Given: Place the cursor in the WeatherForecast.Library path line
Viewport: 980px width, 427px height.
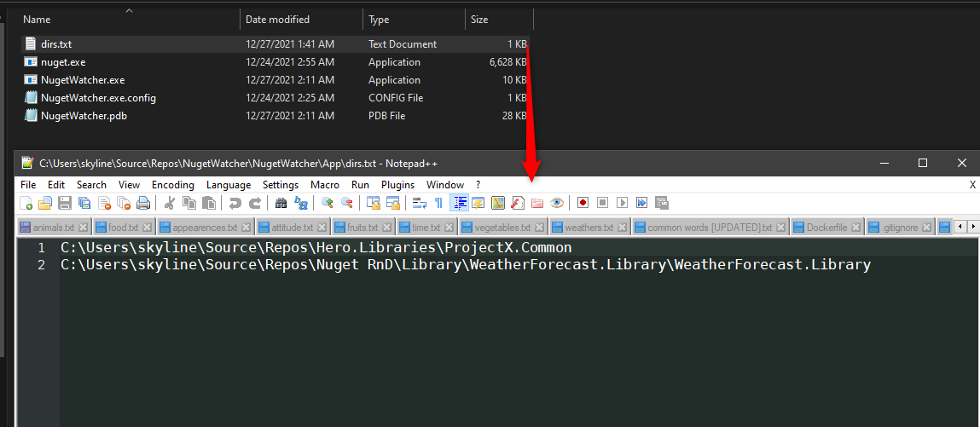Looking at the screenshot, I should 466,265.
